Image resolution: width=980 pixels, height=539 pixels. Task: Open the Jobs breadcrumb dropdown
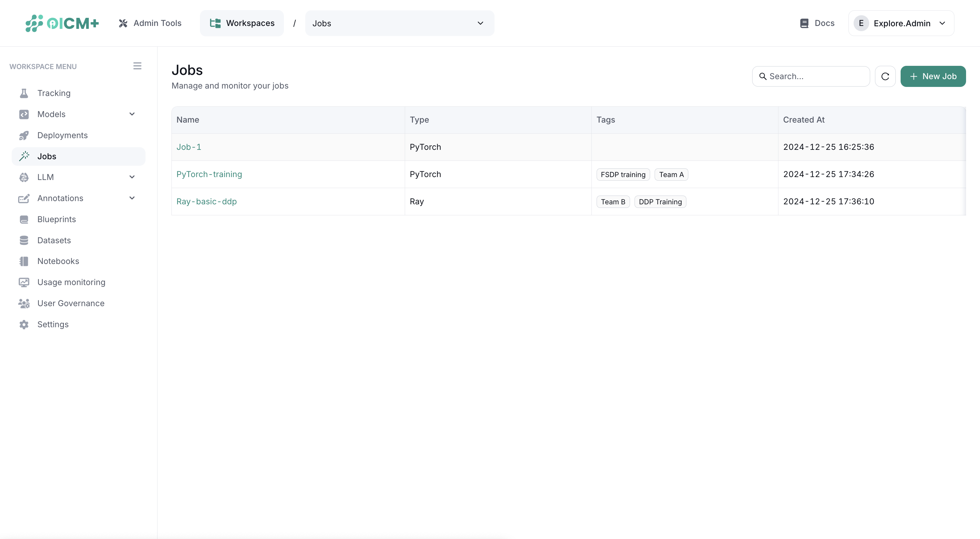[480, 23]
